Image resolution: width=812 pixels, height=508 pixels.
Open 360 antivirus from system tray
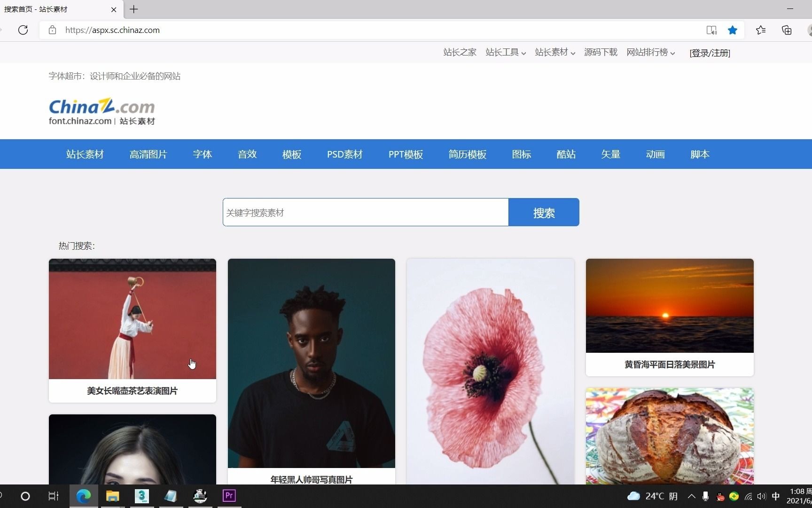(x=734, y=496)
